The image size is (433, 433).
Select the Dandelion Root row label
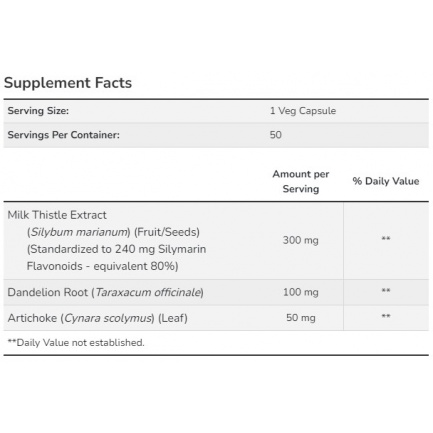(105, 292)
